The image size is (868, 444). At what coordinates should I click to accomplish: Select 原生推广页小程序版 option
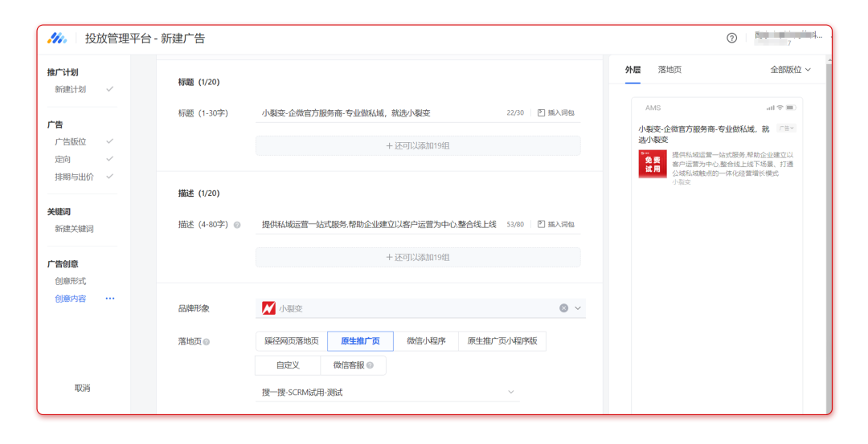(x=502, y=341)
